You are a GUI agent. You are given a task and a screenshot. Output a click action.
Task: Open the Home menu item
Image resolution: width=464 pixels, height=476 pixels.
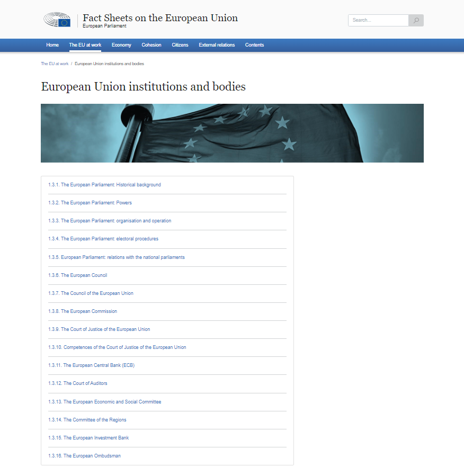[x=52, y=45]
